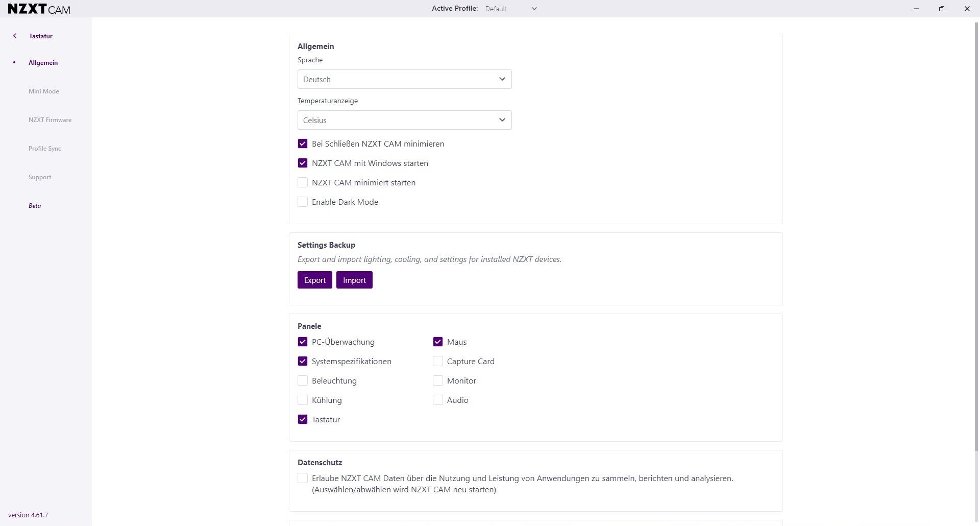Expand the Temperaturanzeige Celsius dropdown

tap(404, 120)
